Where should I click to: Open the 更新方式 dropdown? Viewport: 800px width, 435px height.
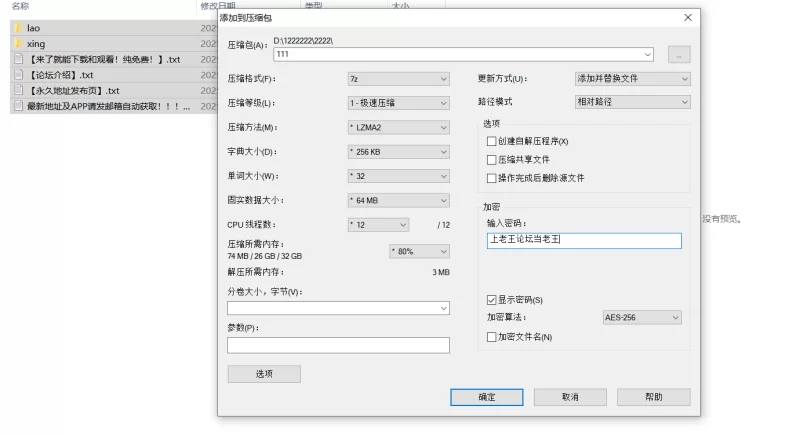pyautogui.click(x=633, y=79)
